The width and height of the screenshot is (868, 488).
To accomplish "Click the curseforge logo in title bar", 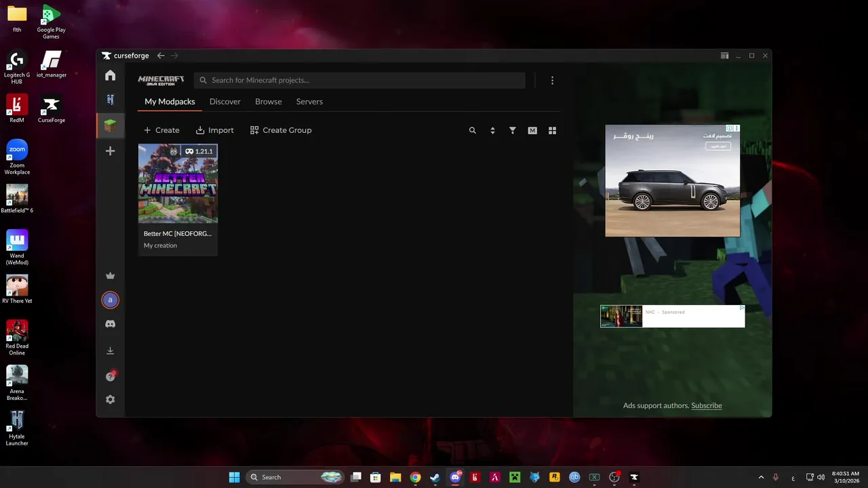I will pyautogui.click(x=125, y=56).
